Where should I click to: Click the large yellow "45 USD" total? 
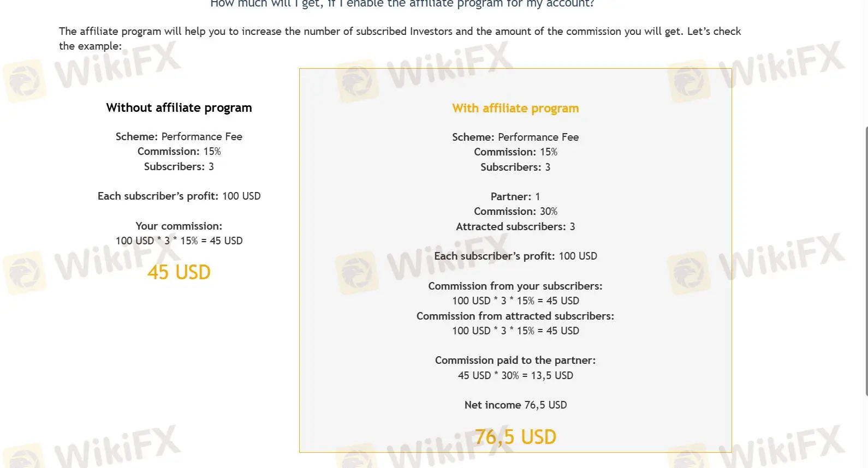179,272
